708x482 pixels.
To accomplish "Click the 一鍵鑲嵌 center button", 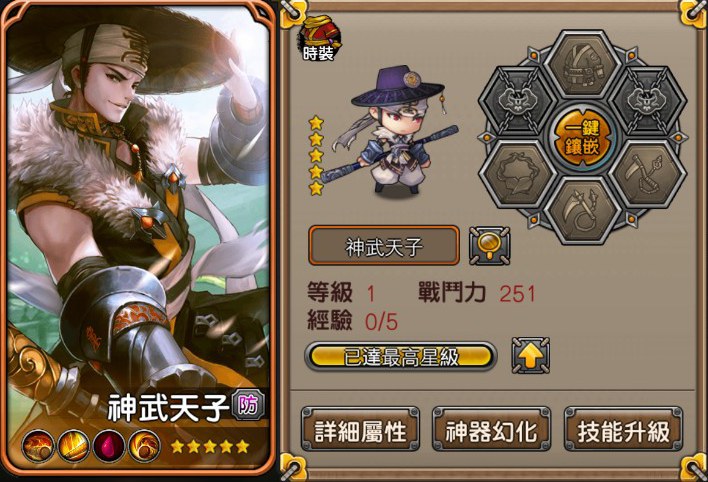I will click(582, 137).
